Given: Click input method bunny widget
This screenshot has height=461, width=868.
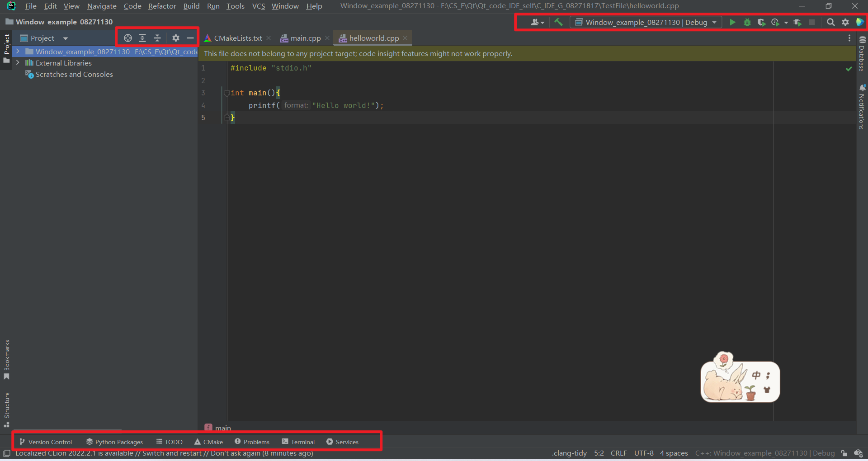Looking at the screenshot, I should 740,377.
